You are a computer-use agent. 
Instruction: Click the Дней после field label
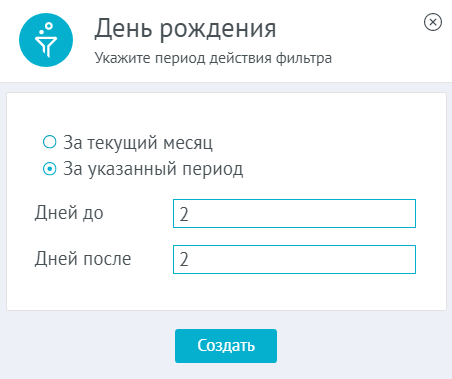83,259
